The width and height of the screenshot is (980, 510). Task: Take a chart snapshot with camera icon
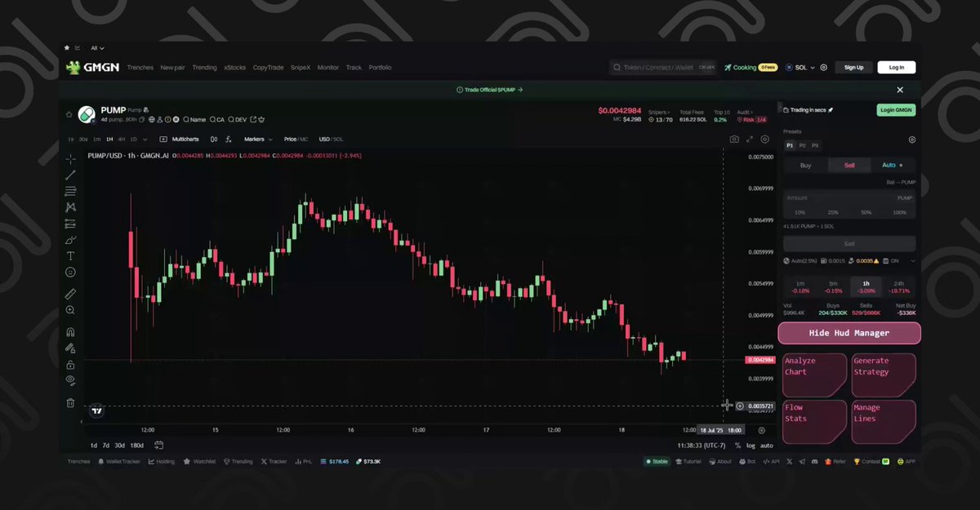pos(734,140)
